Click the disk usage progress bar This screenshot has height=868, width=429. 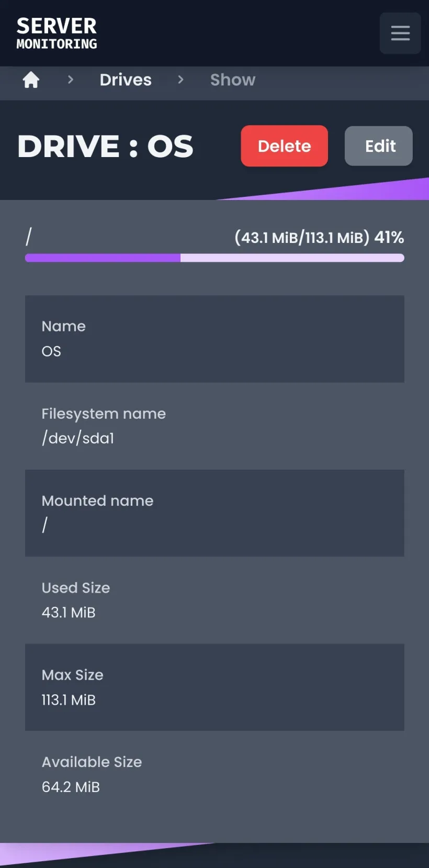coord(214,258)
